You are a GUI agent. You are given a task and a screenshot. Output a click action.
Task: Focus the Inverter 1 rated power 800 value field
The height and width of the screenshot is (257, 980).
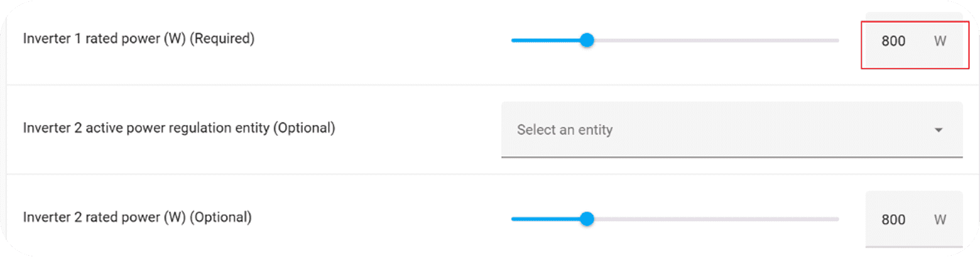893,41
